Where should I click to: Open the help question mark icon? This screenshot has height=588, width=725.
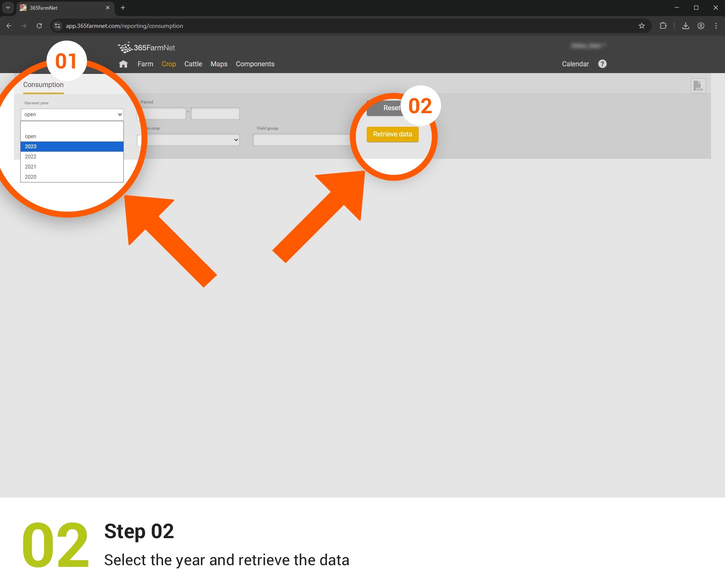[x=602, y=64]
